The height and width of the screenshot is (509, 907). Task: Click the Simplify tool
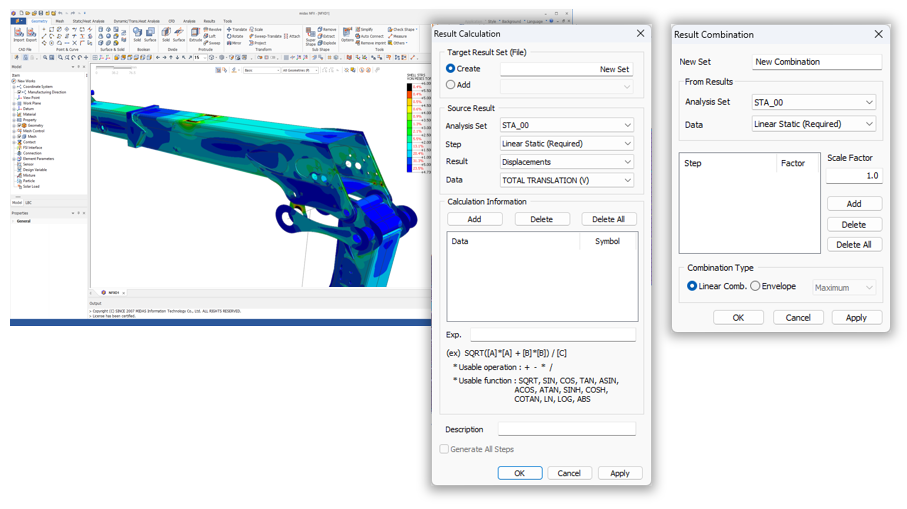point(364,29)
